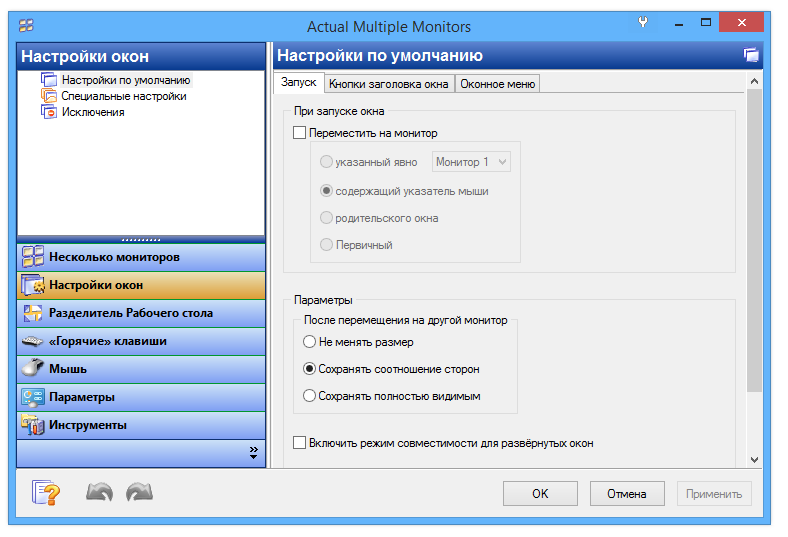Click the Отмена button
This screenshot has width=788, height=537.
[627, 494]
